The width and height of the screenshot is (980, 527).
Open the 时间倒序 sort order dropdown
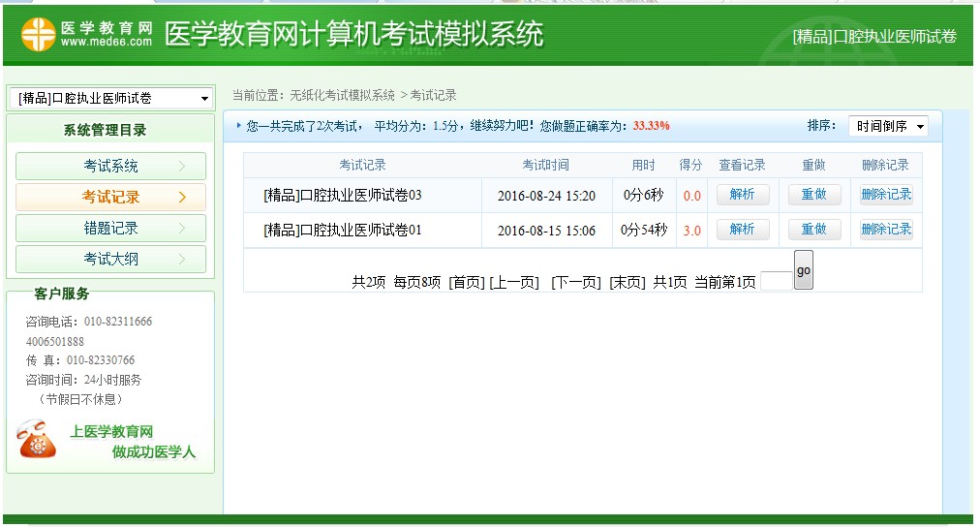click(x=888, y=126)
